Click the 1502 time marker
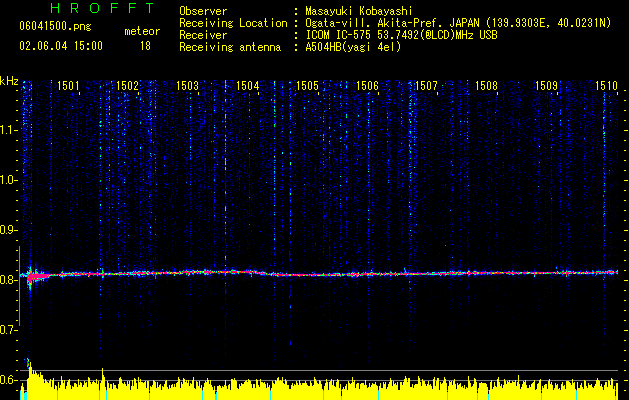Viewport: 629px width, 400px height. [x=128, y=86]
